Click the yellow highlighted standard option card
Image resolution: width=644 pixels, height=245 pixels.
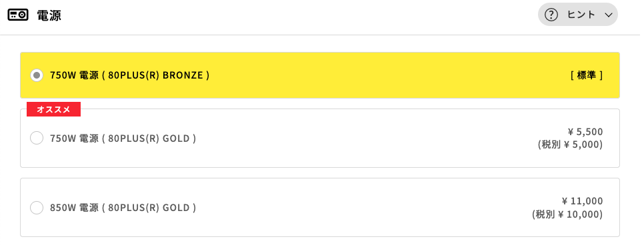[x=320, y=75]
